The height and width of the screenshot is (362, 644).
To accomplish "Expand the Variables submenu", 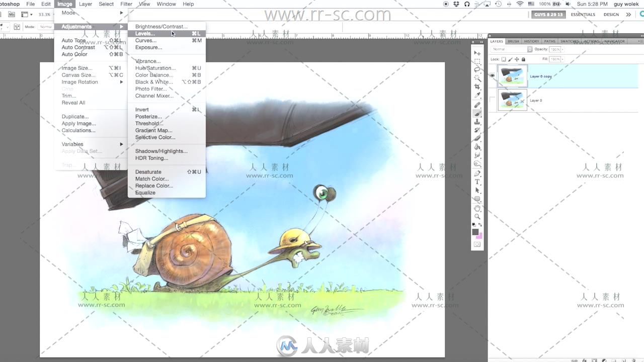I will (91, 144).
